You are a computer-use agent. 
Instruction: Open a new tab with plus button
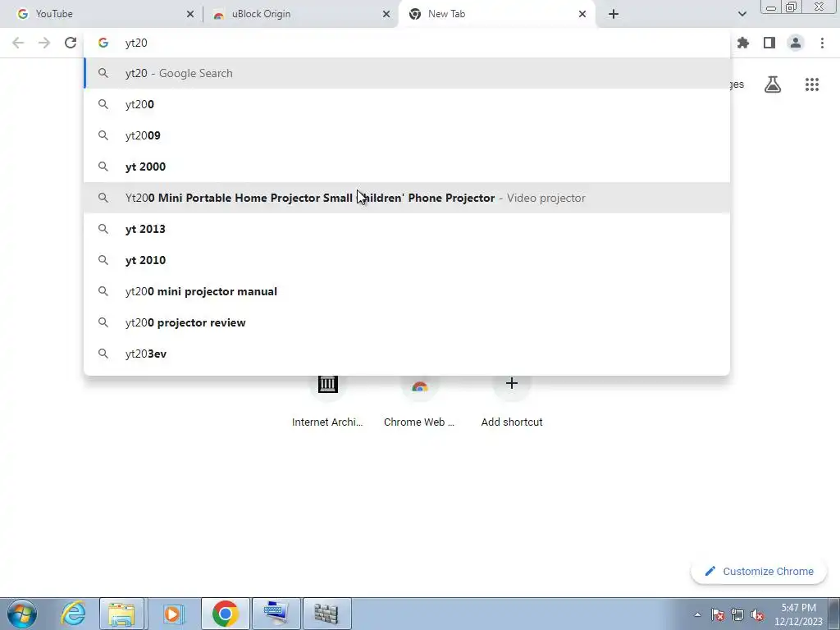pyautogui.click(x=614, y=14)
